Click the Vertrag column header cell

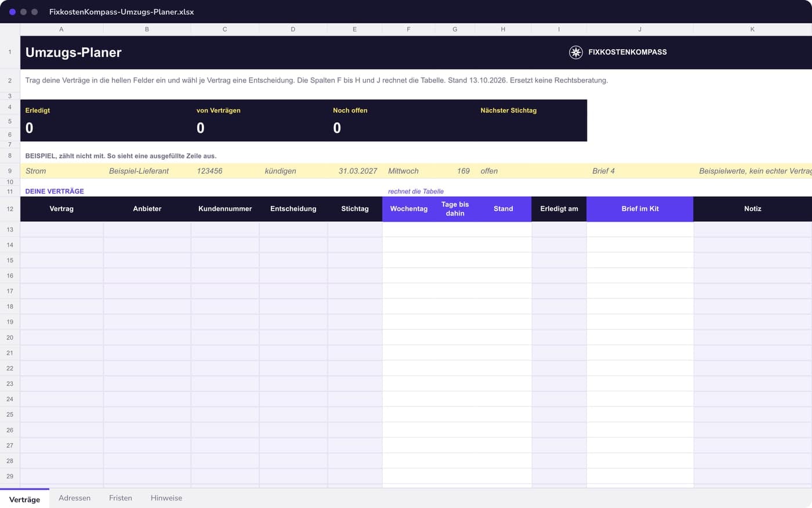[x=61, y=209]
